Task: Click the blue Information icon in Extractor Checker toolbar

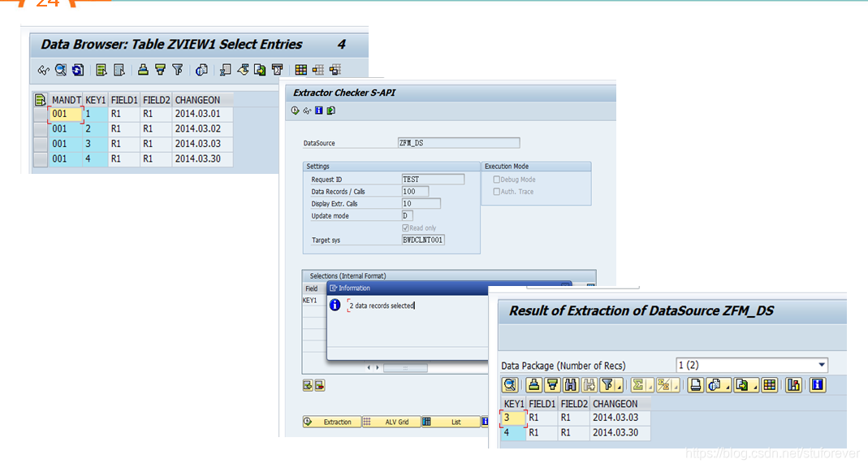Action: 319,110
